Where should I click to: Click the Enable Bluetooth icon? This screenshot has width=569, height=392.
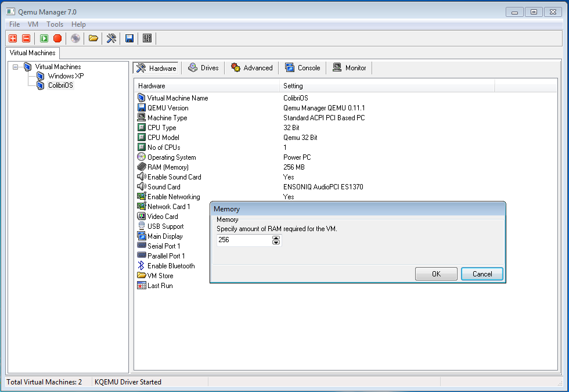tap(141, 266)
